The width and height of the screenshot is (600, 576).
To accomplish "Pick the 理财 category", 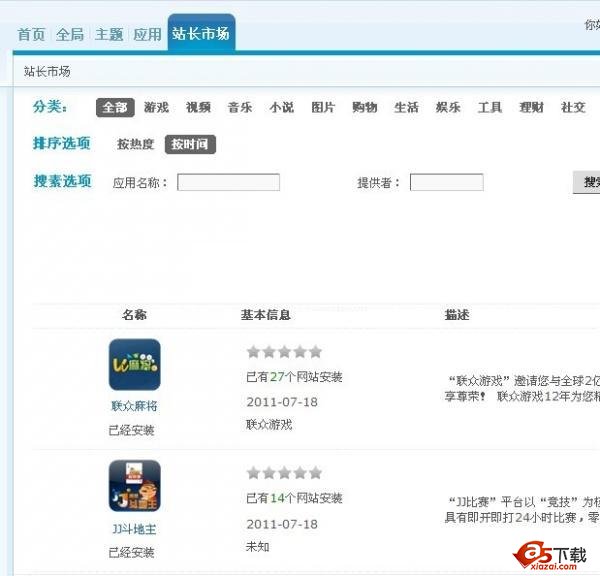I will 532,108.
